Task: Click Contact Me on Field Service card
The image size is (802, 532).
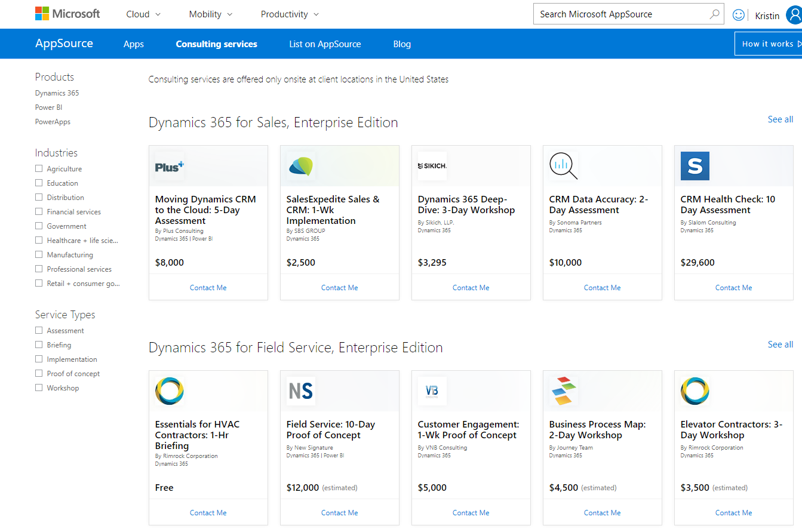Action: tap(340, 513)
